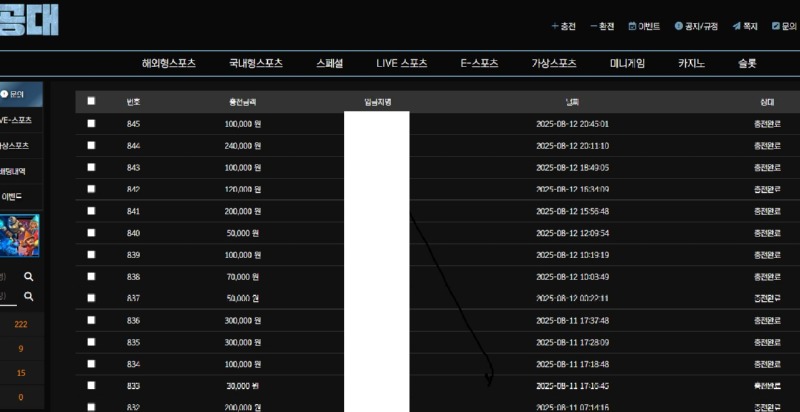Click the lower search input field in sidebar
The width and height of the screenshot is (800, 412).
(8, 296)
